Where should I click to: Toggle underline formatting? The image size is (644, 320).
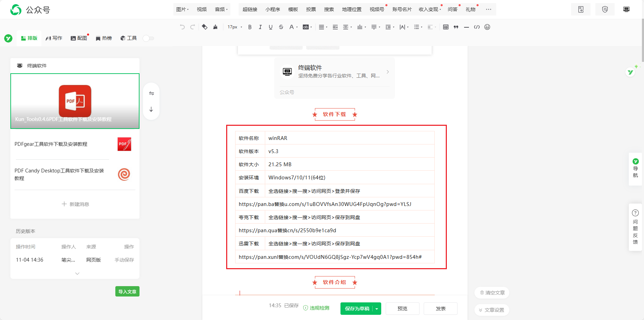(x=271, y=27)
